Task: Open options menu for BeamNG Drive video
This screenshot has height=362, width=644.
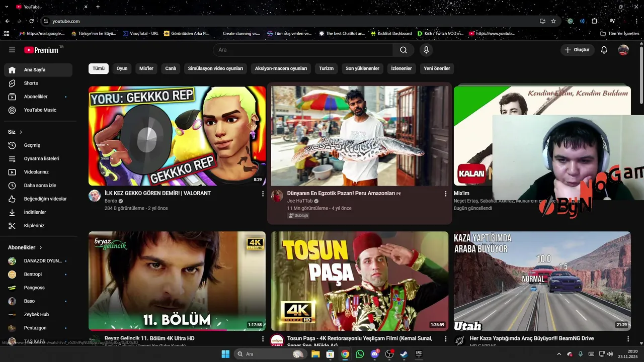Action: click(628, 339)
